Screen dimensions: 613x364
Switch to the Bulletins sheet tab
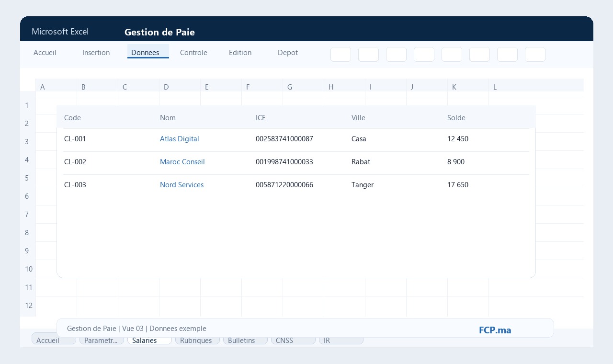245,340
